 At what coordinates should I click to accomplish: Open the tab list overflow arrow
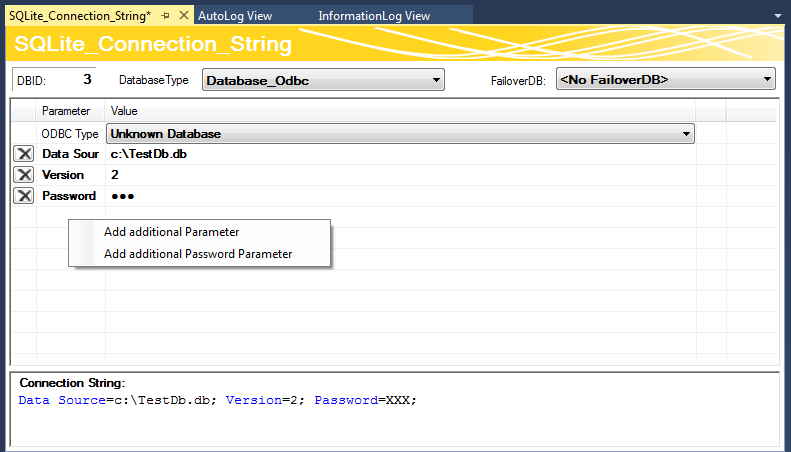pyautogui.click(x=777, y=16)
